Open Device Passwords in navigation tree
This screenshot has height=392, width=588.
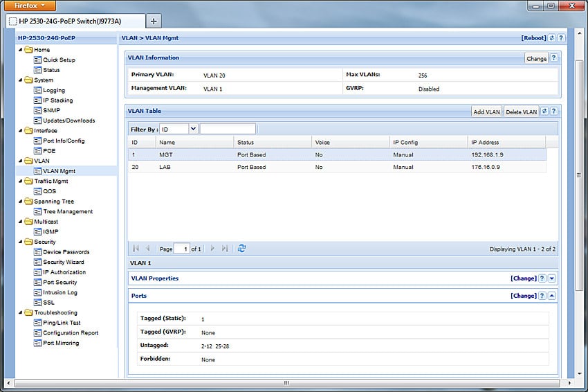[66, 252]
